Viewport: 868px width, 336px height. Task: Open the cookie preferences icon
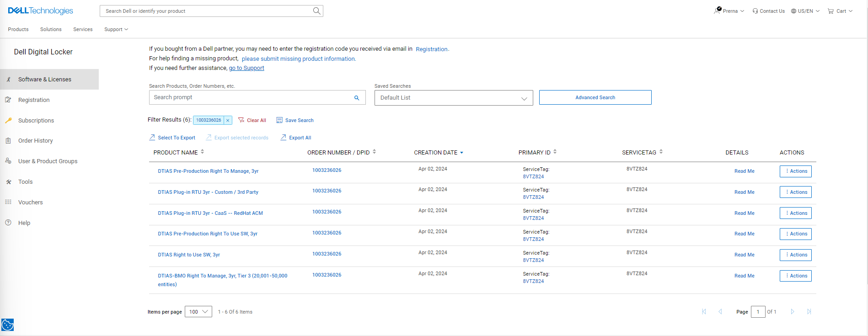(7, 325)
